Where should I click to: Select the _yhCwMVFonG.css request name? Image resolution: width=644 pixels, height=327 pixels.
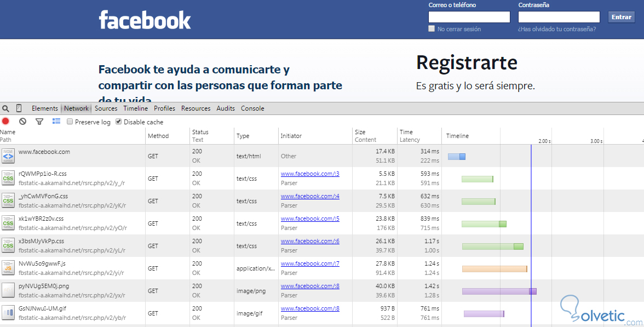43,196
